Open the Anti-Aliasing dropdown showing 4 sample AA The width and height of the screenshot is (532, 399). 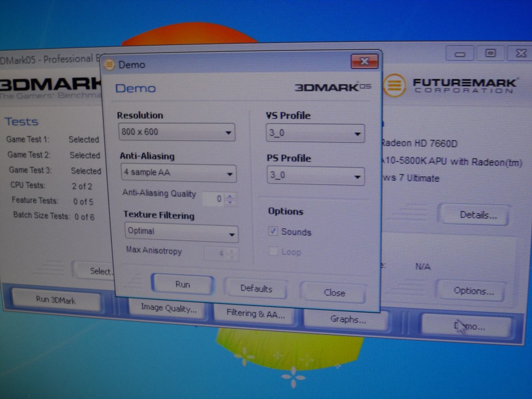[179, 173]
